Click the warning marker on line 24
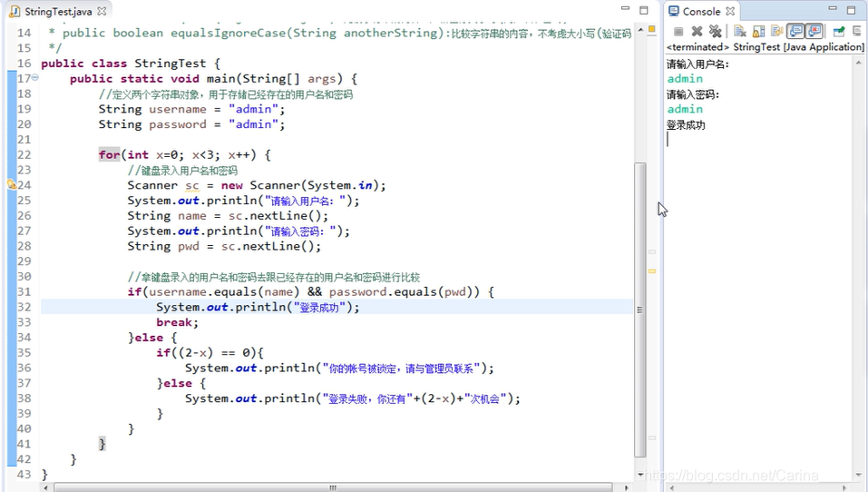This screenshot has width=868, height=492. 12,184
